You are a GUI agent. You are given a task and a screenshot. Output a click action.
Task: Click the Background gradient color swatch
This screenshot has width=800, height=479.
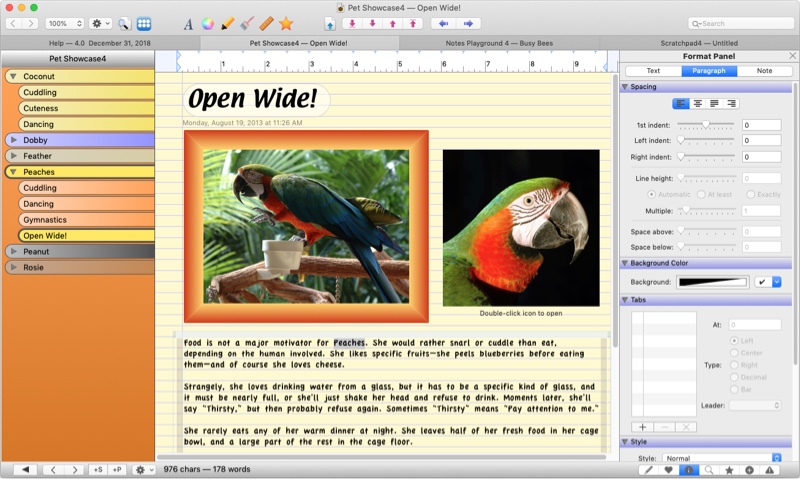pos(712,282)
